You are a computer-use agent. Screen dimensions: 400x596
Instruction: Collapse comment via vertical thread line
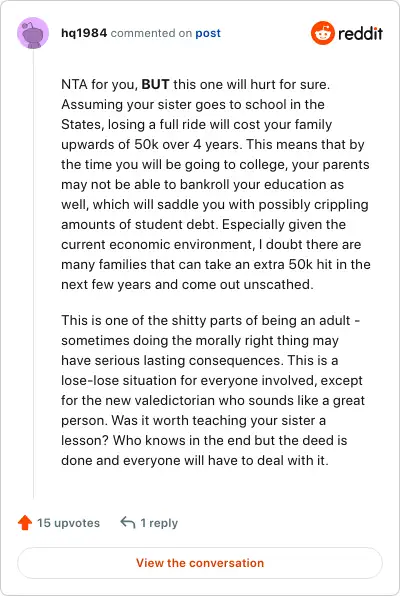click(33, 274)
